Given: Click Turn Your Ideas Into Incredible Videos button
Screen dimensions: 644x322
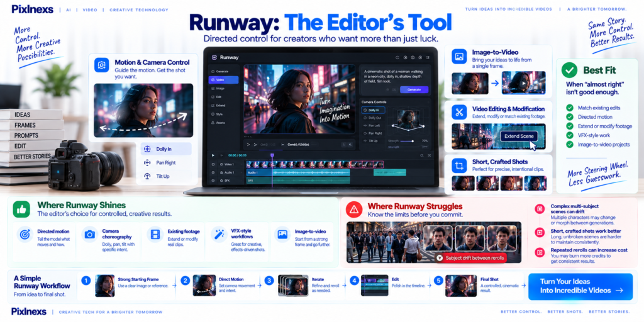Looking at the screenshot, I should point(580,286).
